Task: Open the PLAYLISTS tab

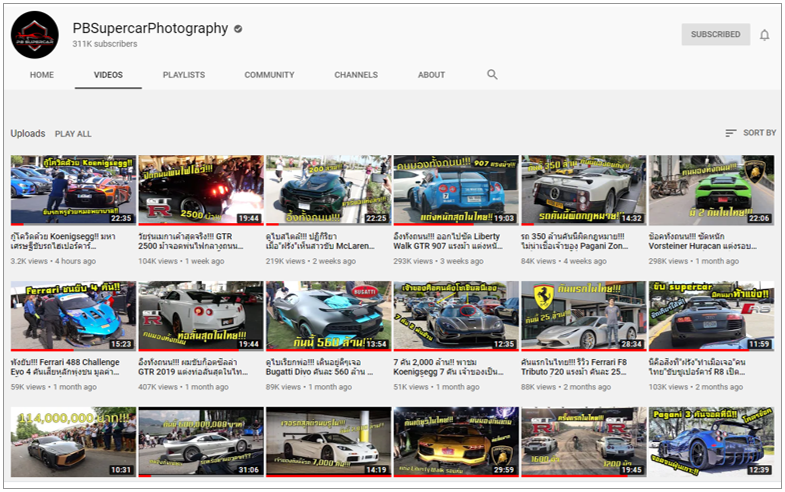Action: point(184,75)
